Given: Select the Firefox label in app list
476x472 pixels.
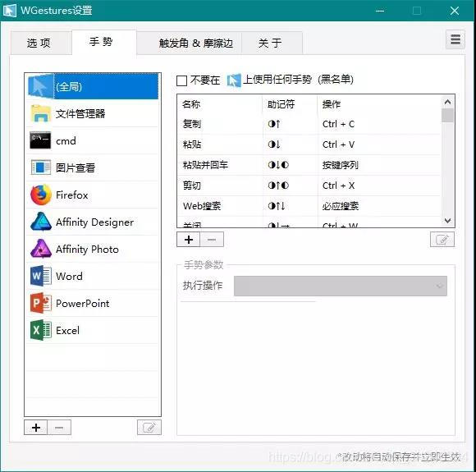Looking at the screenshot, I should pyautogui.click(x=72, y=195).
